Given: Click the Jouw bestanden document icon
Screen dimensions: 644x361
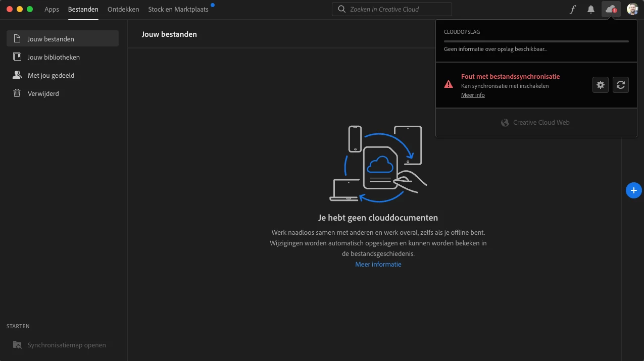Looking at the screenshot, I should click(x=17, y=39).
